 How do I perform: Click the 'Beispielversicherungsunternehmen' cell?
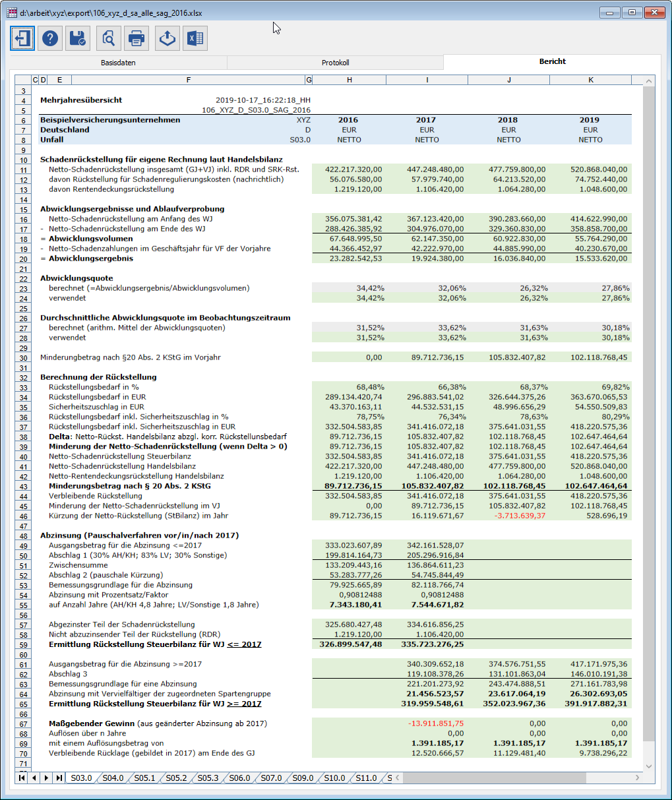pyautogui.click(x=110, y=120)
